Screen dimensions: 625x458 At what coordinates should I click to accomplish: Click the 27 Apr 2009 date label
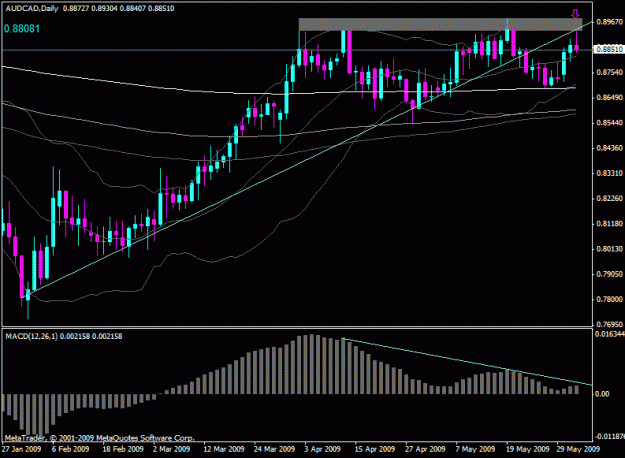(425, 449)
